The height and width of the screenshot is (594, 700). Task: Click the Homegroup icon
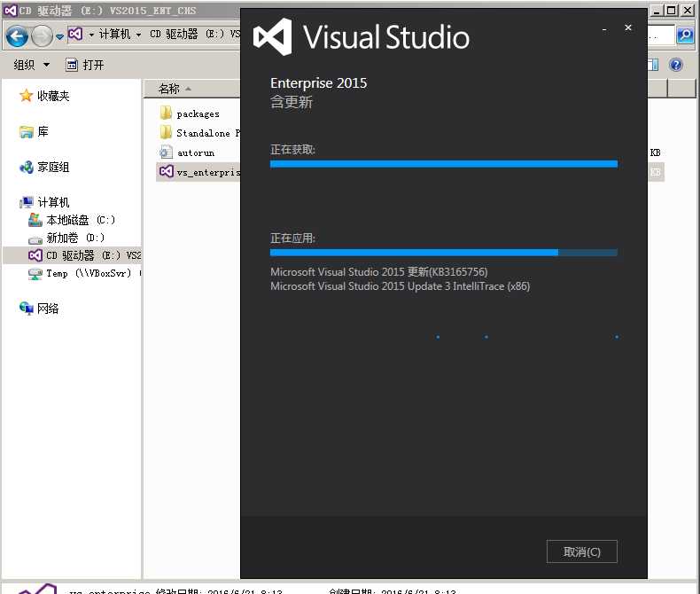point(27,167)
